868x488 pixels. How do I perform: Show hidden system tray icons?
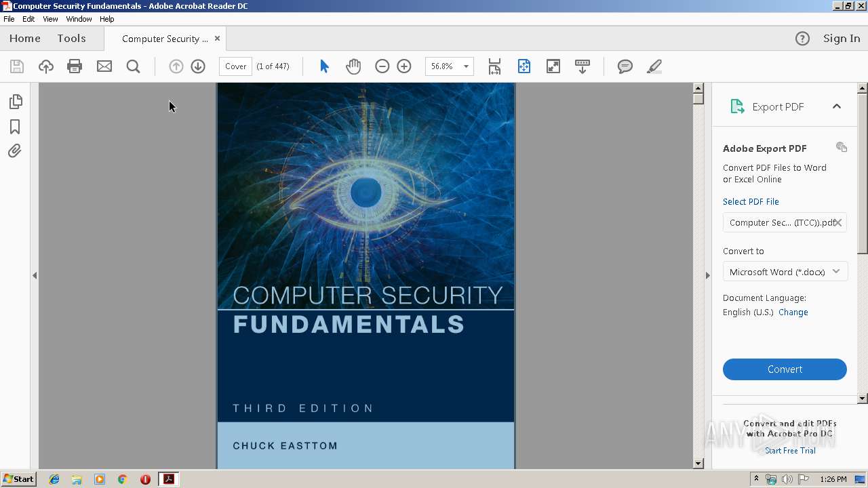tap(756, 479)
